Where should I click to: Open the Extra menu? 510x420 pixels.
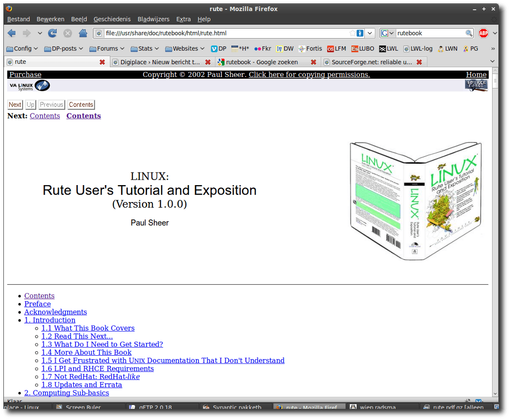click(x=183, y=19)
